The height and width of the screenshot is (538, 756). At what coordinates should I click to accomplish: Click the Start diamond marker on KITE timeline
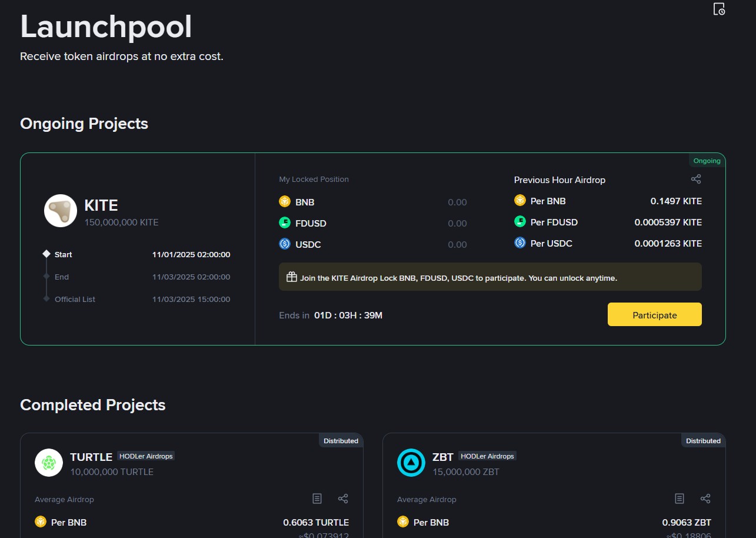point(46,254)
